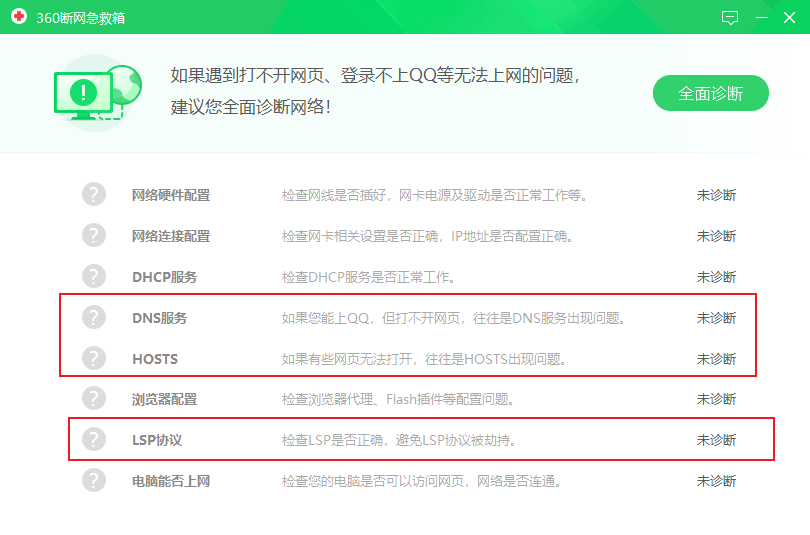Minimize the 360断网急救箱 window

tap(761, 18)
